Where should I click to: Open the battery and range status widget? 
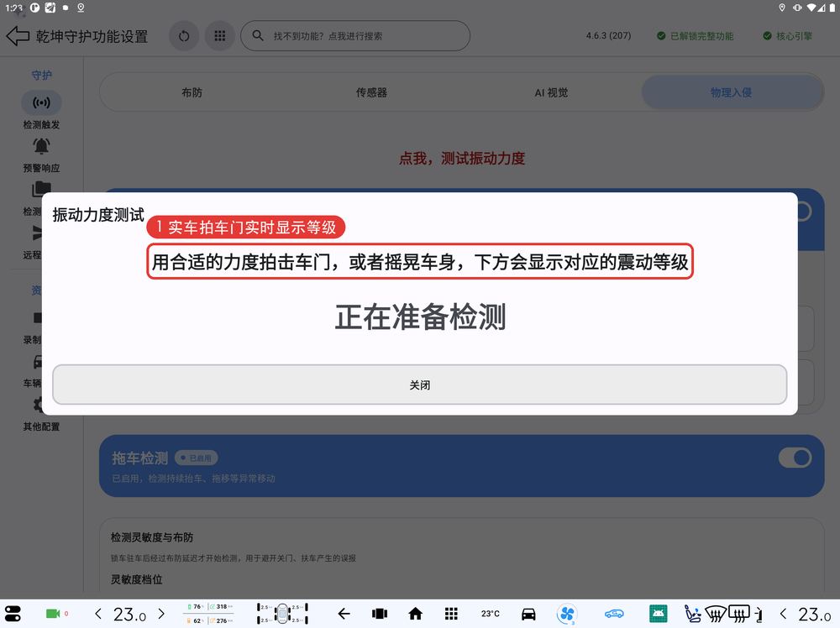[x=207, y=614]
